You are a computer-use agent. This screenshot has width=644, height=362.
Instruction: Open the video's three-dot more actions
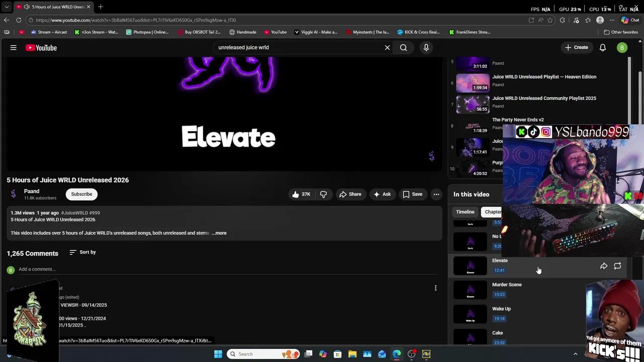(436, 194)
